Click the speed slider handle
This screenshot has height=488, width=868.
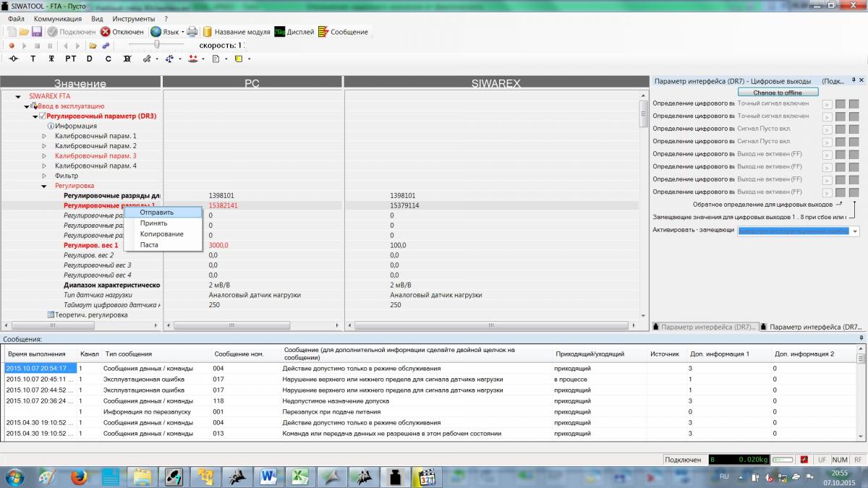tap(157, 46)
